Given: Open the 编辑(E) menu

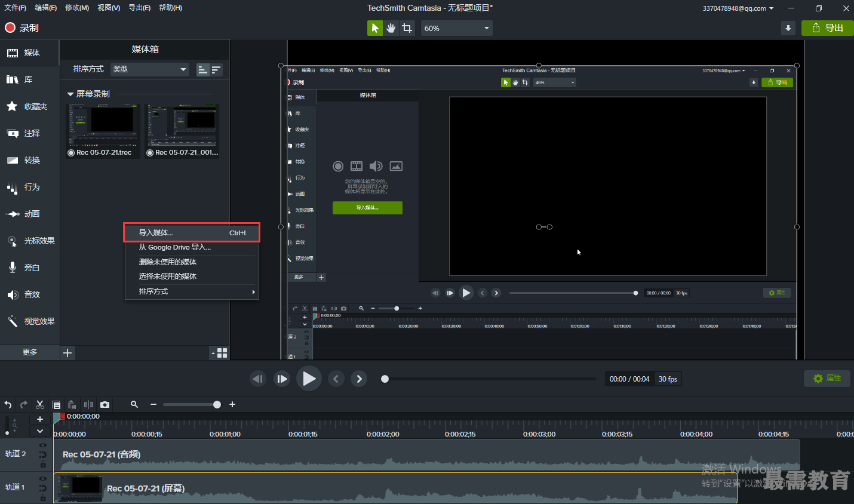Looking at the screenshot, I should (46, 8).
